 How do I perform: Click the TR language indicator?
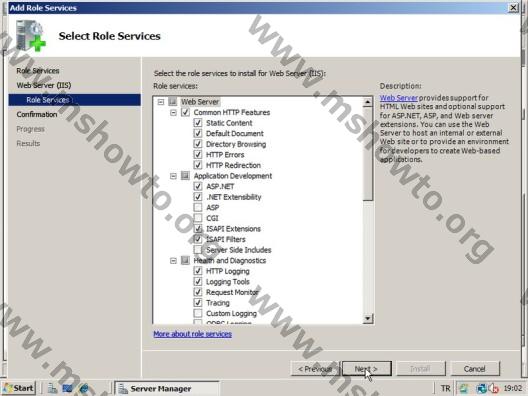click(x=445, y=388)
